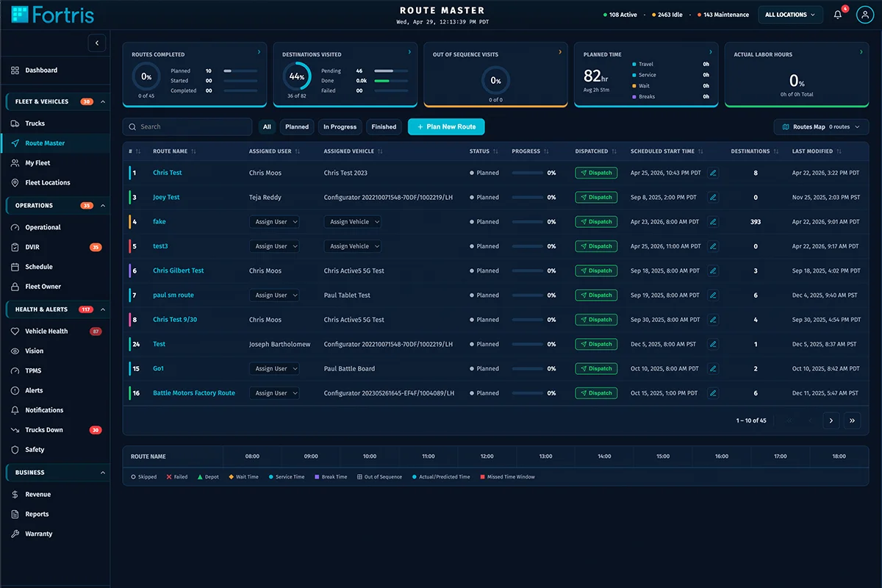Screen dimensions: 882x588
Task: Open Assign User dropdown for fake route
Action: 274,221
